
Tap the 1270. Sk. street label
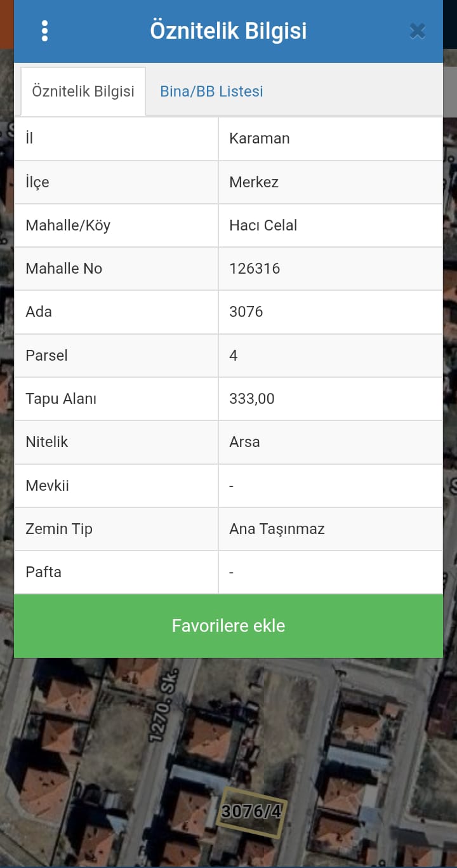[163, 705]
